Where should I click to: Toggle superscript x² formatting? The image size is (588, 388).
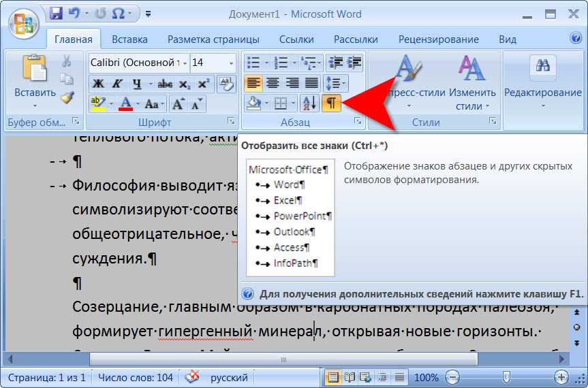(x=204, y=84)
